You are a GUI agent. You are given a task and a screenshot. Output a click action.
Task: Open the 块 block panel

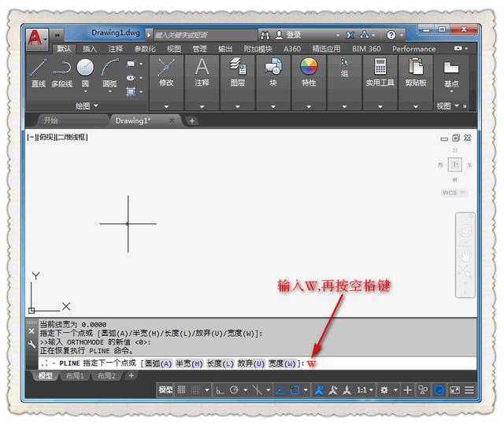tap(273, 73)
